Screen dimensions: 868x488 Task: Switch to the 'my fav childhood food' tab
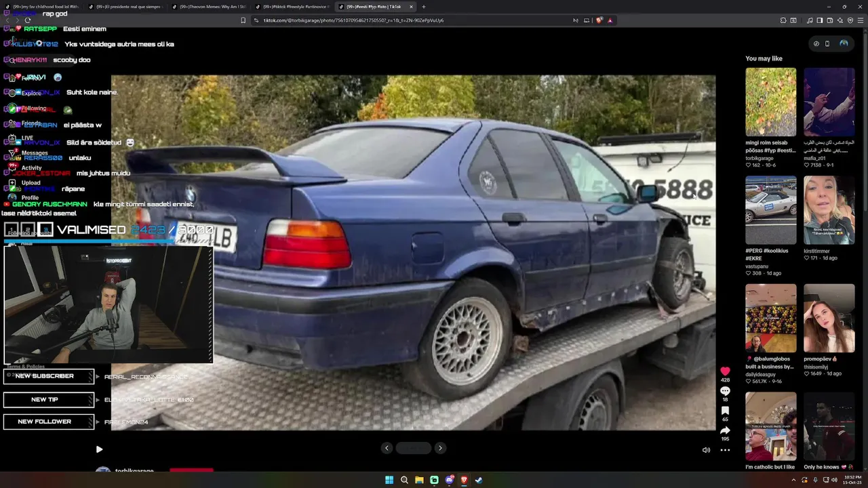click(x=42, y=7)
